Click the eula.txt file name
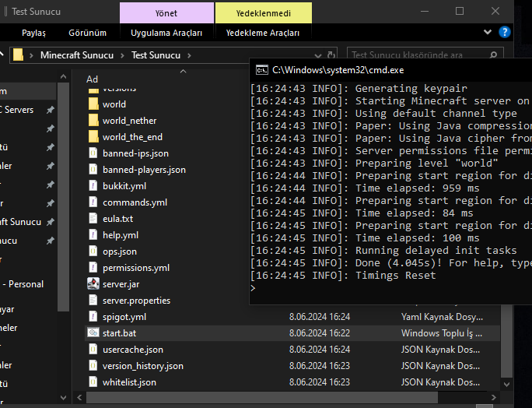This screenshot has width=532, height=408. point(117,219)
